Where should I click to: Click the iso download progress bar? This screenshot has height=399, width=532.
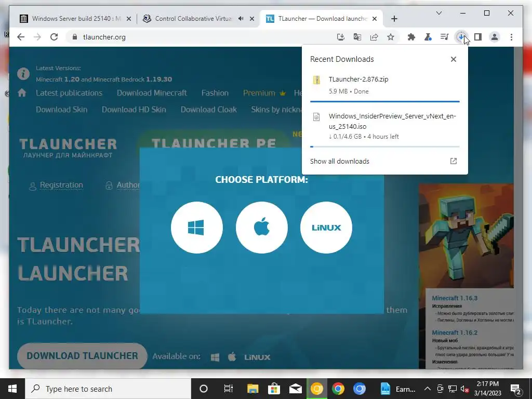pos(385,147)
